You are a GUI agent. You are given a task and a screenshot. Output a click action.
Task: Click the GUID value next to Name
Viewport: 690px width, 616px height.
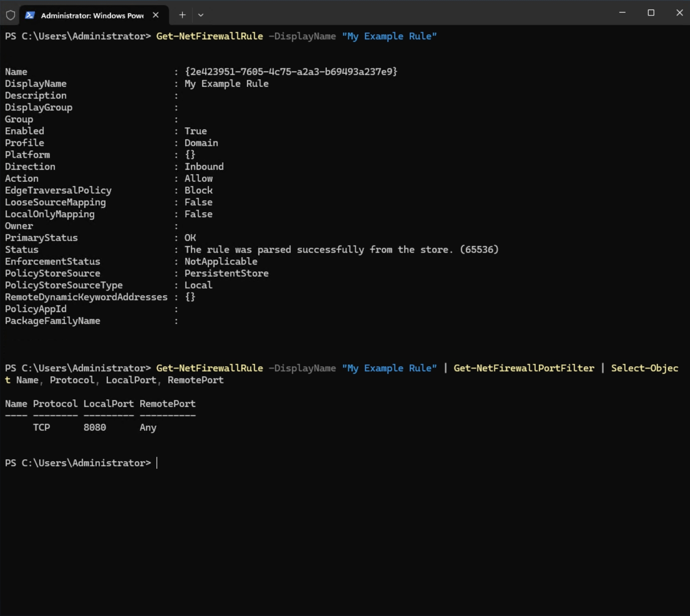291,71
